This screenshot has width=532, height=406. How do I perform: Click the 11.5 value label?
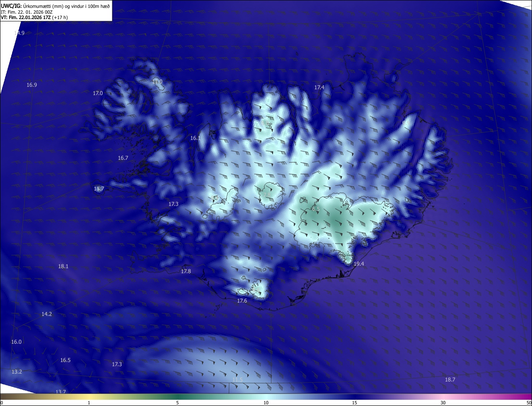237,379
